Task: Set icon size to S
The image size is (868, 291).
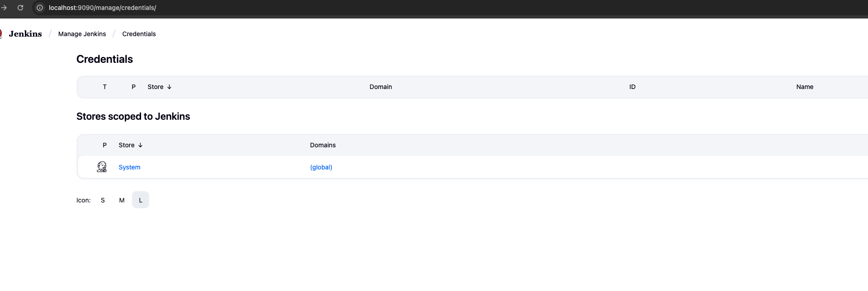Action: 103,200
